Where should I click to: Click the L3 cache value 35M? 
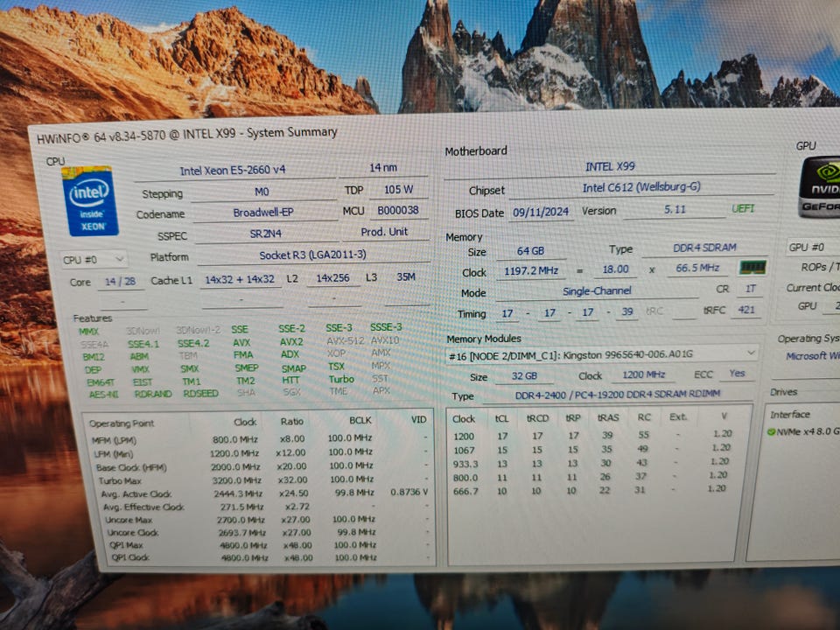pos(406,277)
